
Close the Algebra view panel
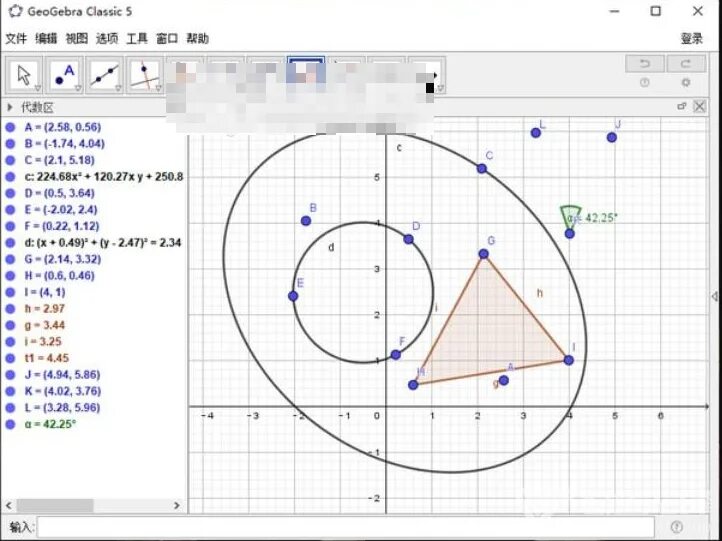(699, 106)
